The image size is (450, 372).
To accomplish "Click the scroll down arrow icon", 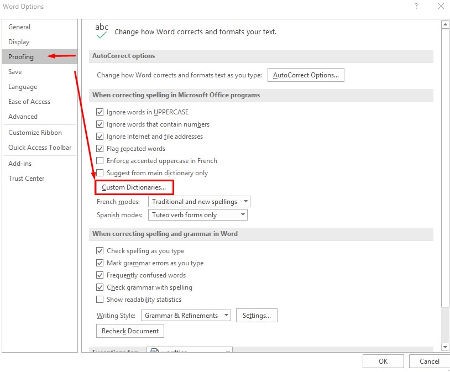I will pyautogui.click(x=445, y=347).
